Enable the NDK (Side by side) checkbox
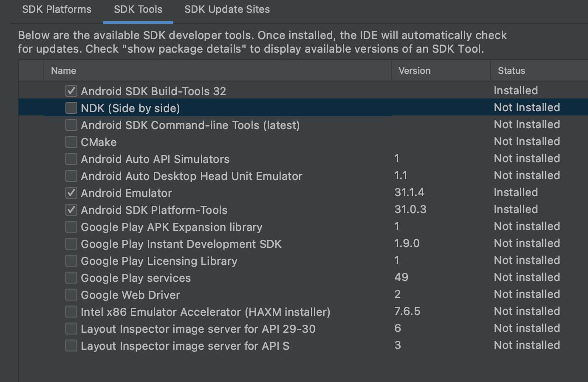Screen dimensions: 588x382 (x=71, y=108)
